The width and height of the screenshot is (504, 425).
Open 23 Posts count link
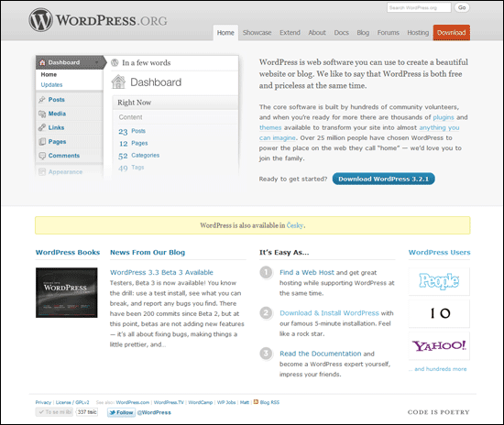[132, 131]
